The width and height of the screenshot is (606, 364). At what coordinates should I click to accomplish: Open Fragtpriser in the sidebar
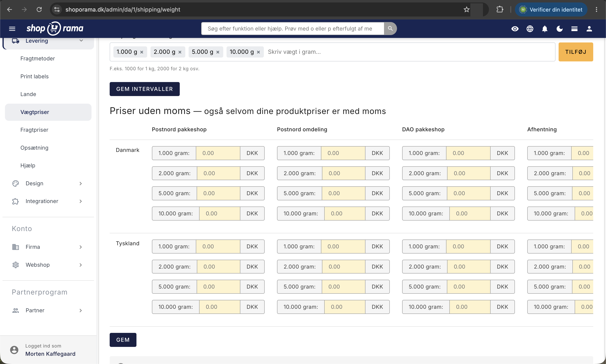pyautogui.click(x=34, y=130)
